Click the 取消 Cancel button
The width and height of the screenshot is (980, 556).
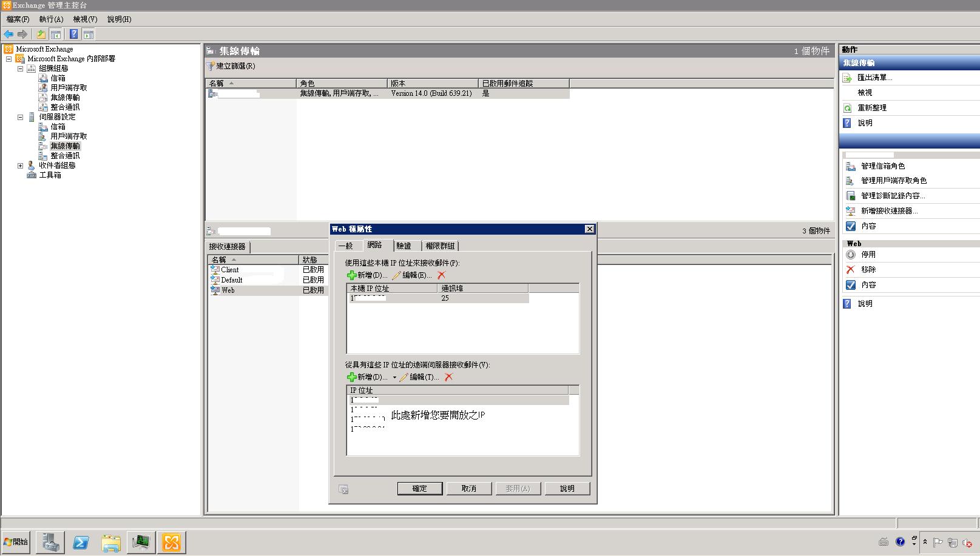click(468, 489)
